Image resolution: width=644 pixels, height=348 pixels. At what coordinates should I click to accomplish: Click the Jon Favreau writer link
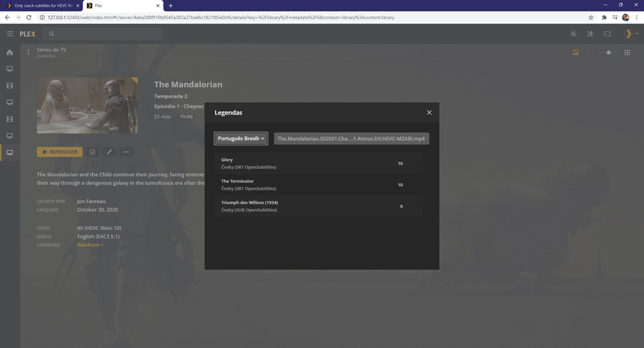coord(91,201)
